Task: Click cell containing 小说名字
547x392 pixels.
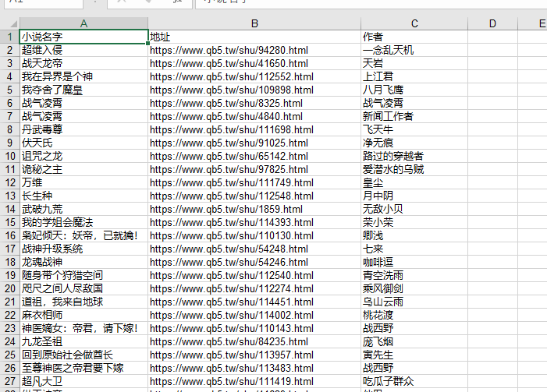Action: [x=84, y=37]
